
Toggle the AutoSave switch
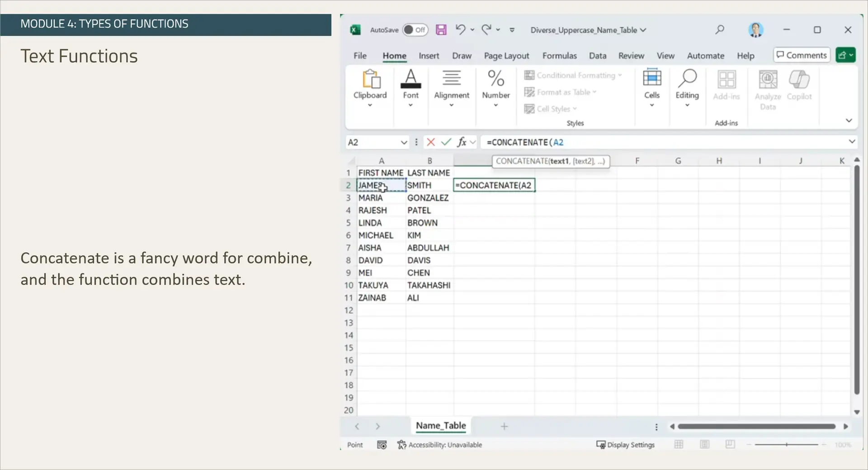pyautogui.click(x=415, y=30)
